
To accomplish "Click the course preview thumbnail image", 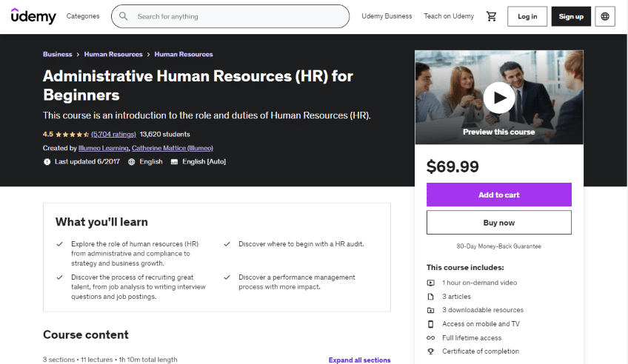I will tap(498, 97).
